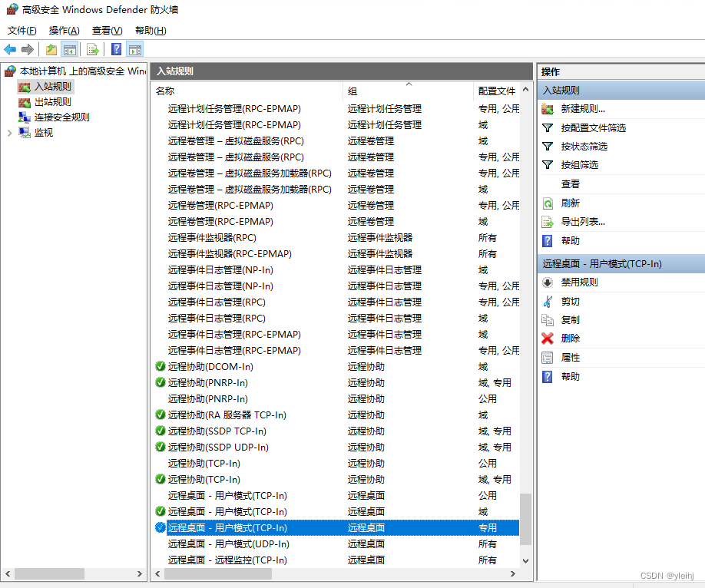Click the 配置文件 column header

497,91
